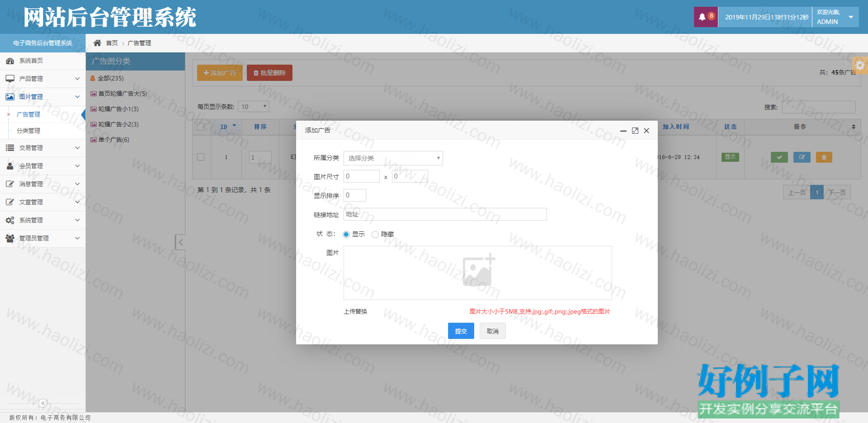Click the 上传替换 link
The width and height of the screenshot is (868, 423).
click(x=355, y=311)
